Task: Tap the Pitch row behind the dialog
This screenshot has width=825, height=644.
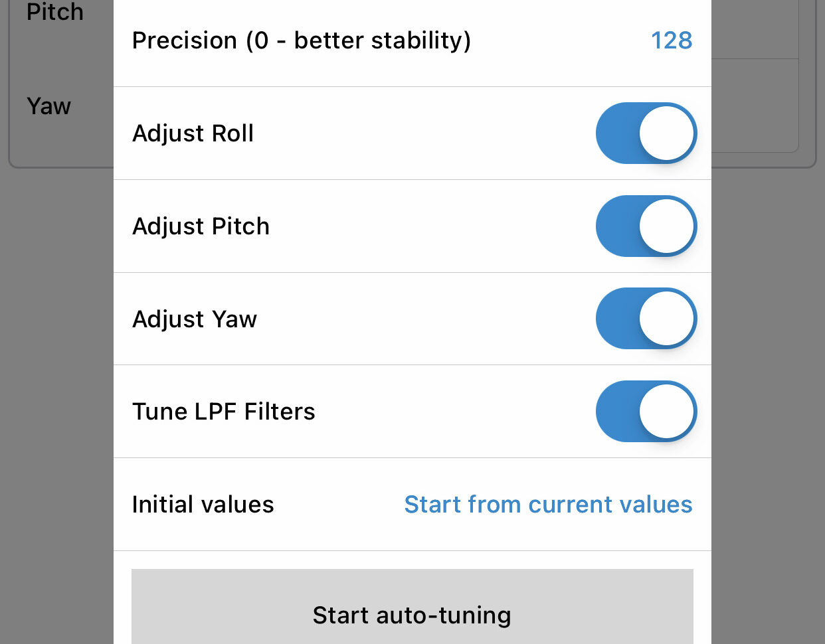Action: coord(55,12)
